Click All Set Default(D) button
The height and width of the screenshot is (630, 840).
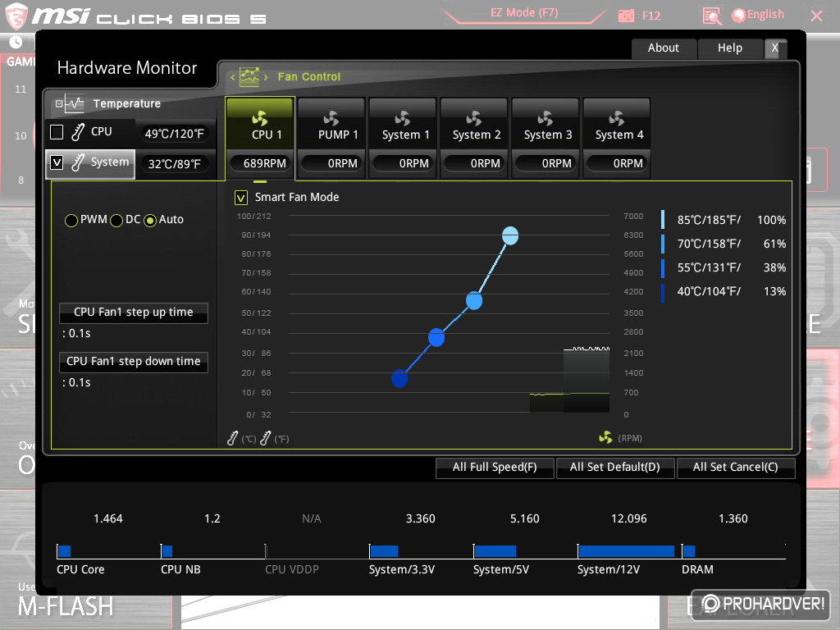coord(615,467)
